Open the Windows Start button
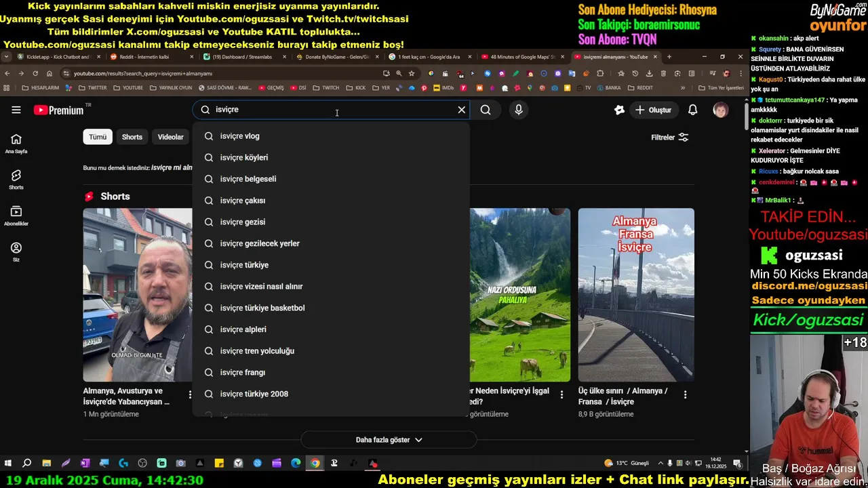Screen dimensions: 868x488 pyautogui.click(x=8, y=464)
